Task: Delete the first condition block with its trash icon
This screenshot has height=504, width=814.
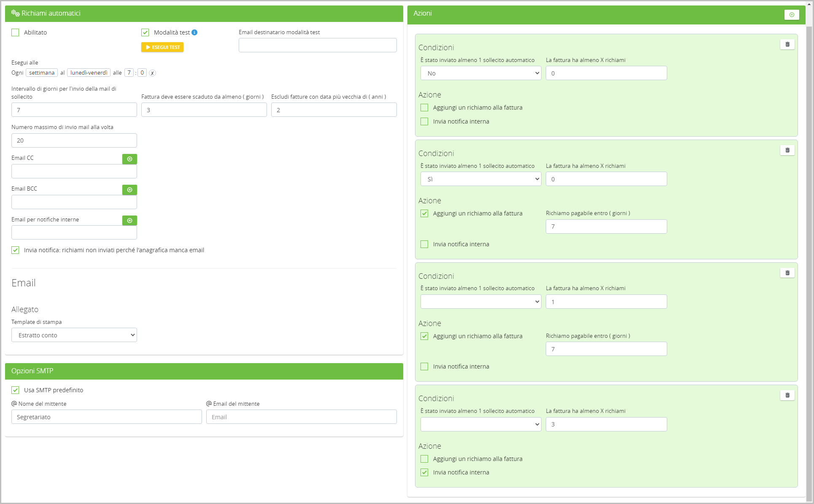Action: coord(787,44)
